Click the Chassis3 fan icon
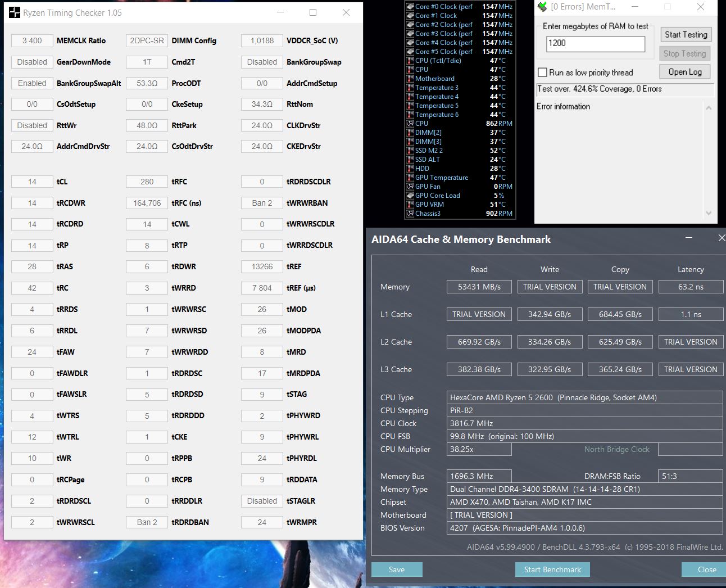This screenshot has height=588, width=726. (x=410, y=214)
